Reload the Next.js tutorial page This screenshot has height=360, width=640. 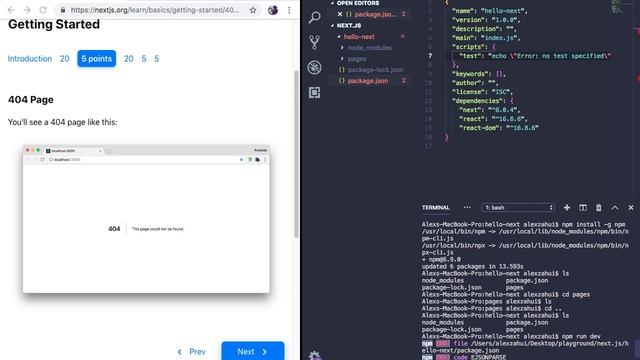43,10
